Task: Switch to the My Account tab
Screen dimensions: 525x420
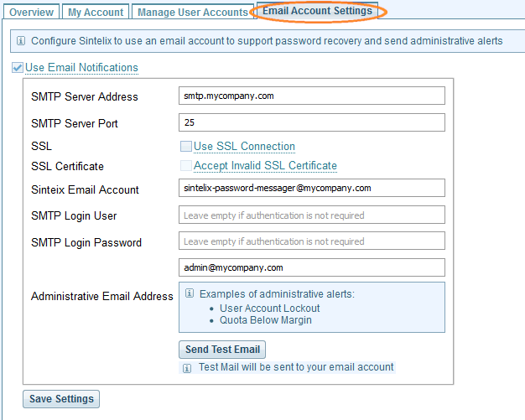Action: (96, 12)
